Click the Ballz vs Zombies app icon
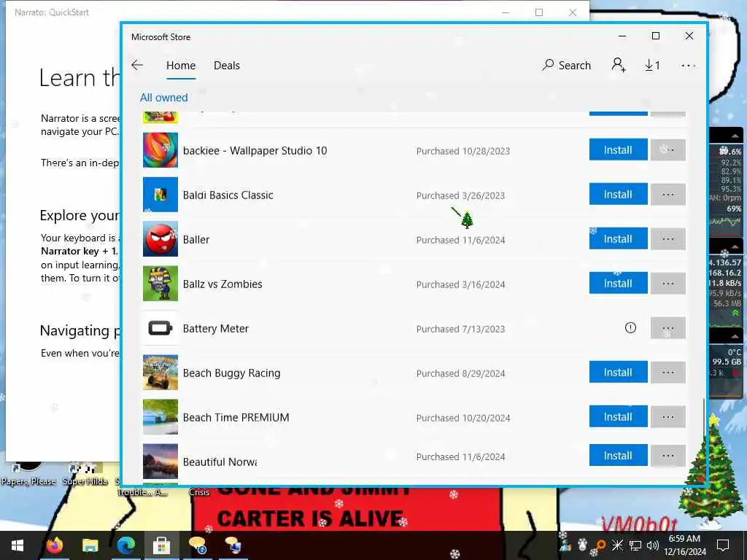The image size is (747, 560). pyautogui.click(x=160, y=284)
